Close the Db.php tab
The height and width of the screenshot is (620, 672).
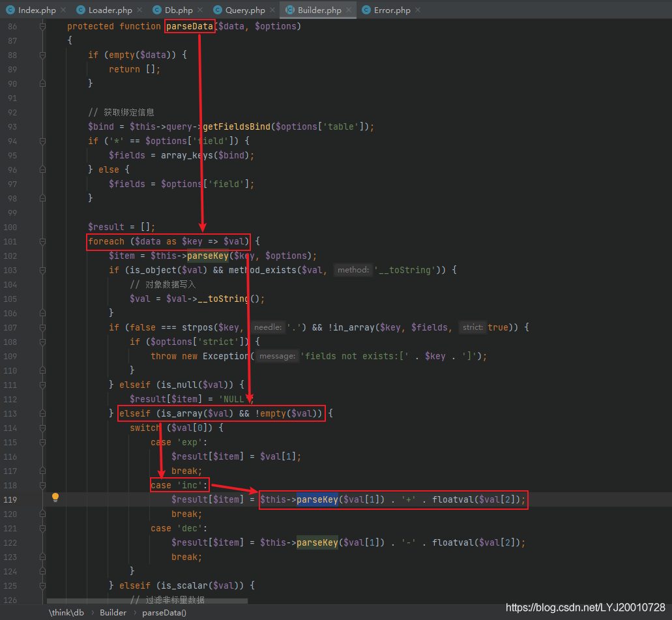(201, 10)
